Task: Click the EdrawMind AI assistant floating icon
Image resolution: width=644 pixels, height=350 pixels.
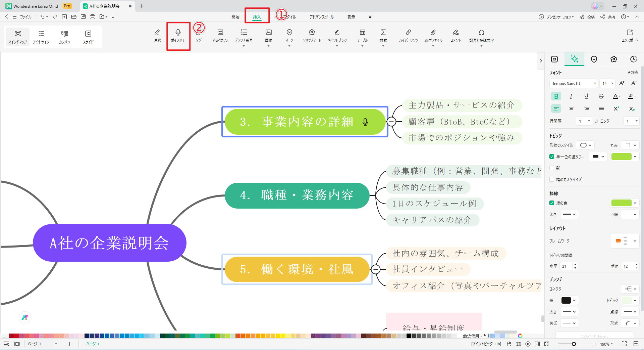Action: click(x=25, y=317)
